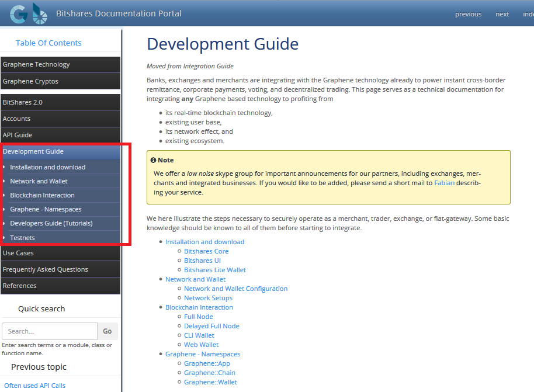Screen dimensions: 534x392
Task: Open CLI Wallet link
Action: tap(199, 335)
